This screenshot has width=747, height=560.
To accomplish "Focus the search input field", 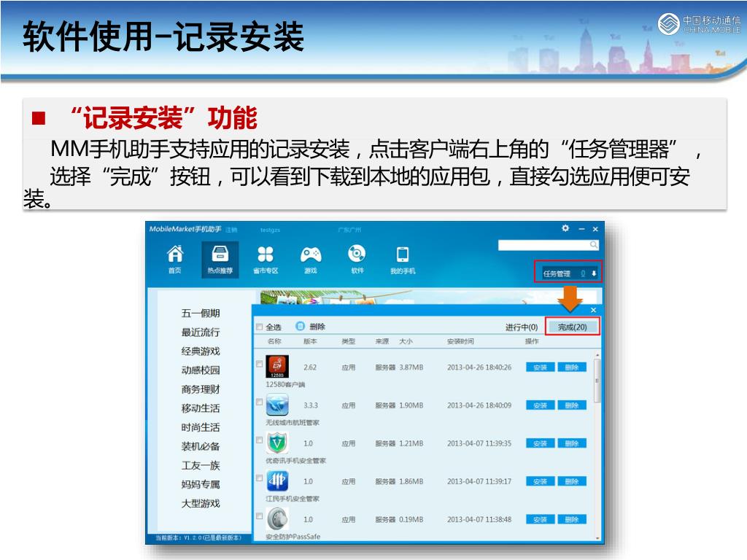I will 543,245.
